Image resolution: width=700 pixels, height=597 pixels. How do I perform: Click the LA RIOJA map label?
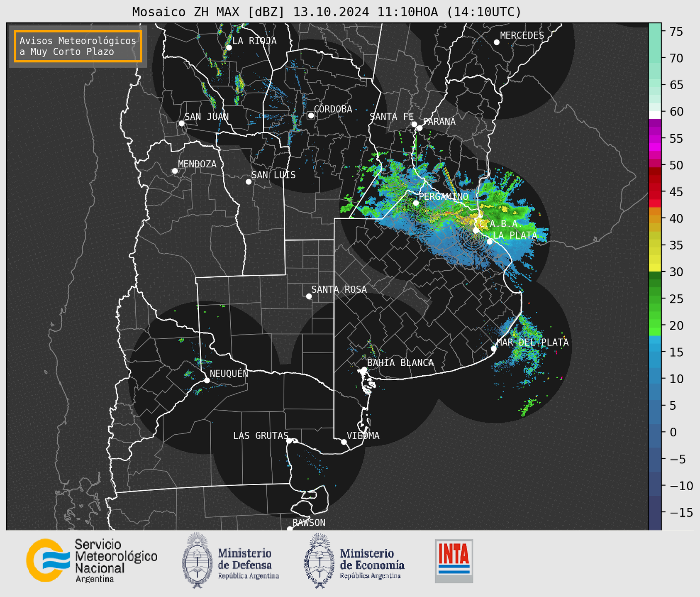(x=254, y=41)
